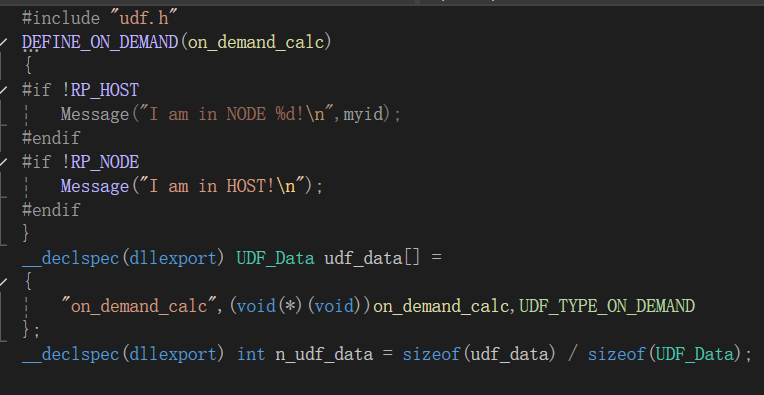Click the first __declspec(dllexport) specifier
This screenshot has width=764, height=395.
[123, 258]
